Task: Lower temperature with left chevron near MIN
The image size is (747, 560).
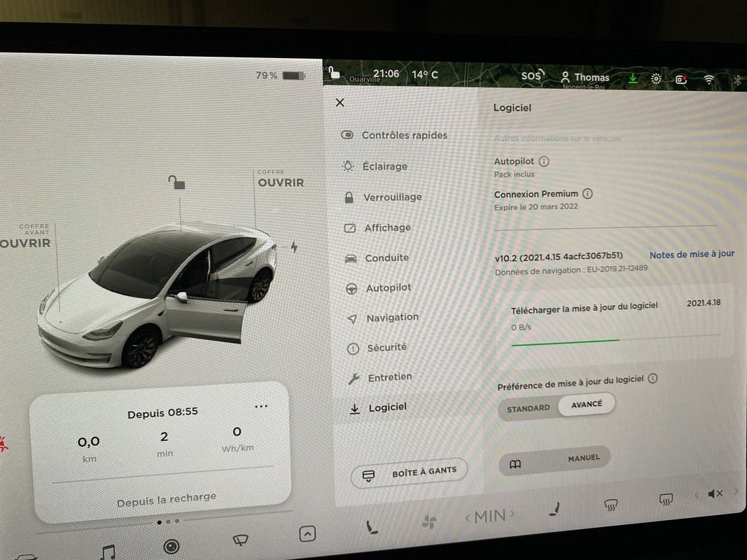Action: (468, 518)
